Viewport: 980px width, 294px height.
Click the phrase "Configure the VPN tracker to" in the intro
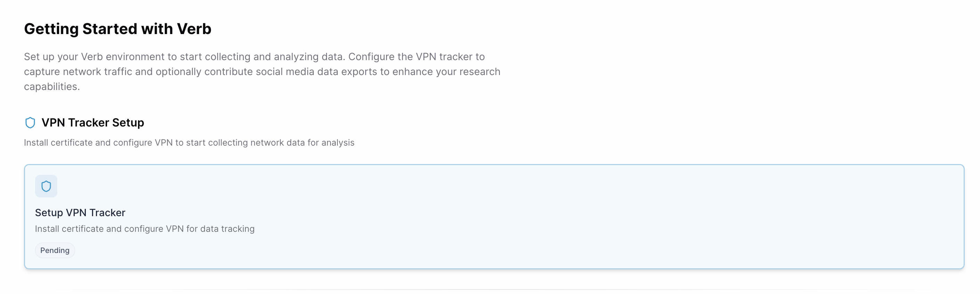click(416, 57)
